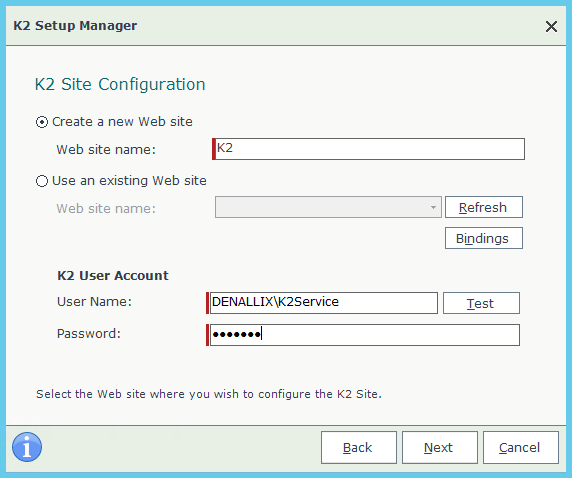Click the K2 Site Configuration heading
Image resolution: width=572 pixels, height=478 pixels.
(120, 85)
